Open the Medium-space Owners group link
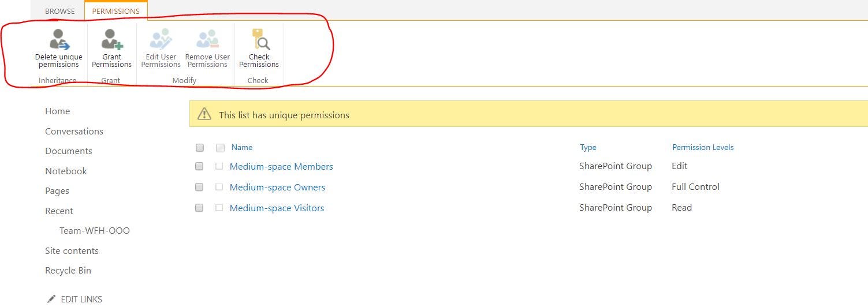The height and width of the screenshot is (307, 868). click(x=277, y=187)
